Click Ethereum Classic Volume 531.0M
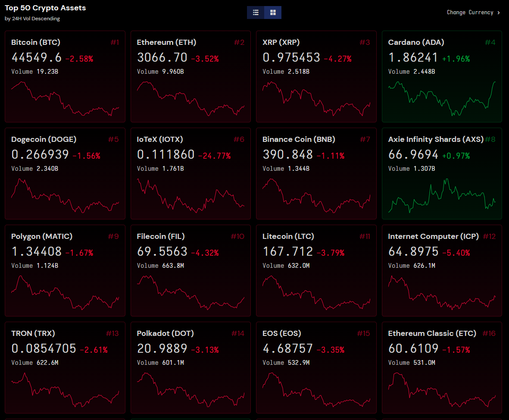Viewport: 509px width, 420px height. click(412, 363)
